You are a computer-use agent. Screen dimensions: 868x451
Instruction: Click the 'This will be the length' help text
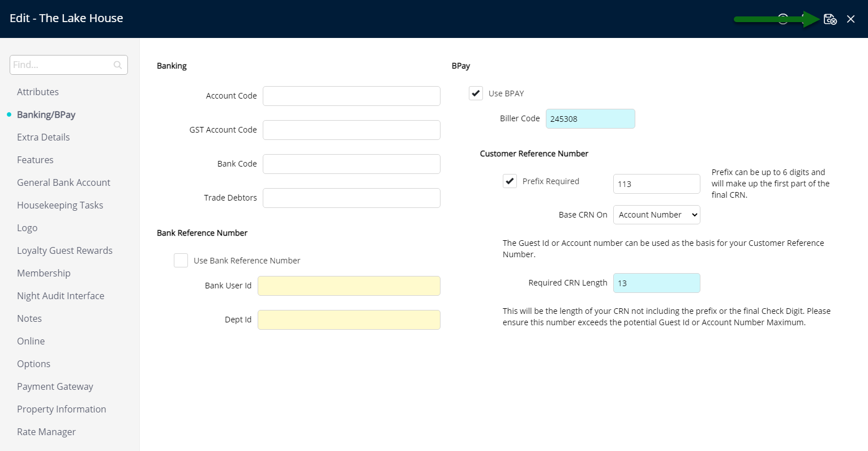pyautogui.click(x=666, y=317)
